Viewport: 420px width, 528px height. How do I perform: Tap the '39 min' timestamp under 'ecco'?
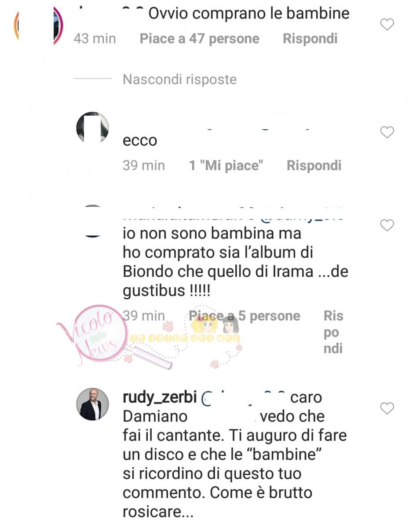coord(144,165)
